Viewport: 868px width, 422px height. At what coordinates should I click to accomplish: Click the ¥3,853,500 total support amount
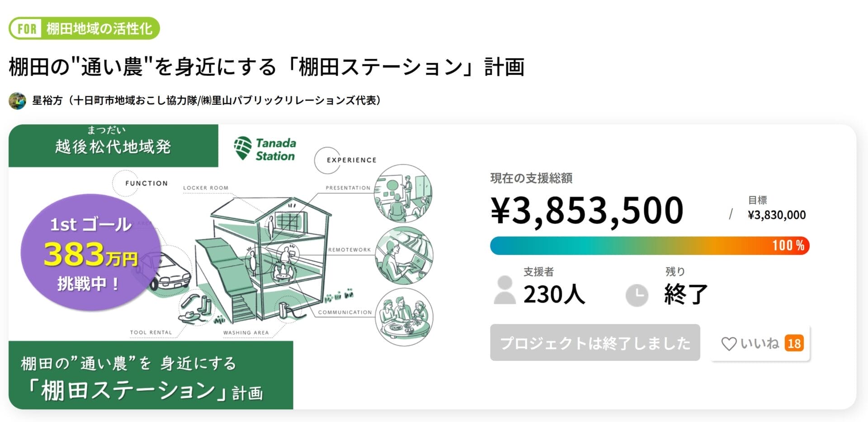pos(587,211)
